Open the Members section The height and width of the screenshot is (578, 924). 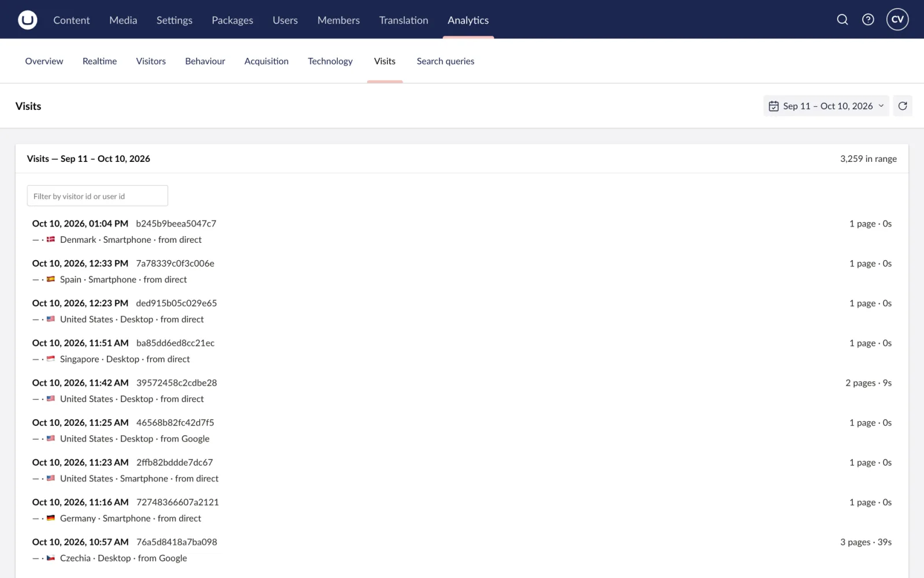[338, 20]
